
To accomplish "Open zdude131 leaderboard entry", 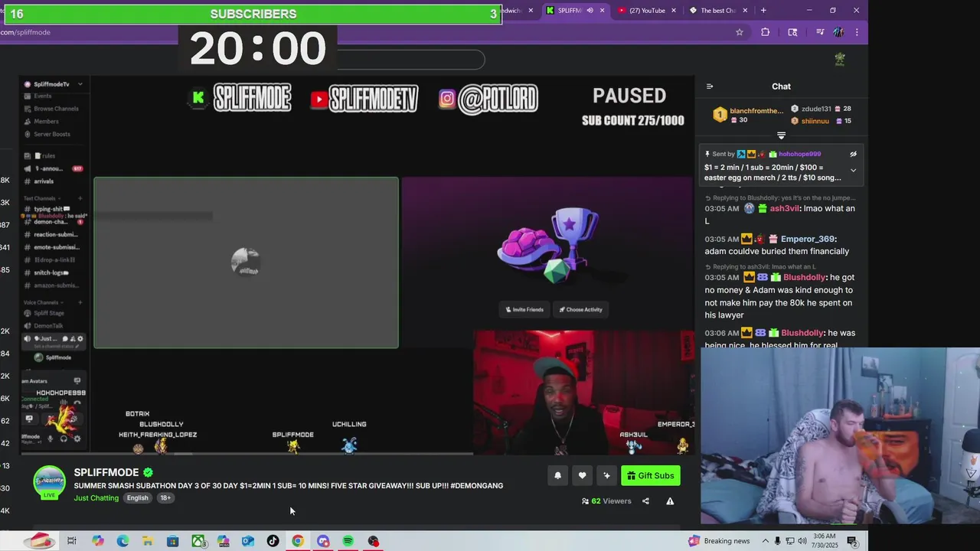I will click(x=821, y=109).
